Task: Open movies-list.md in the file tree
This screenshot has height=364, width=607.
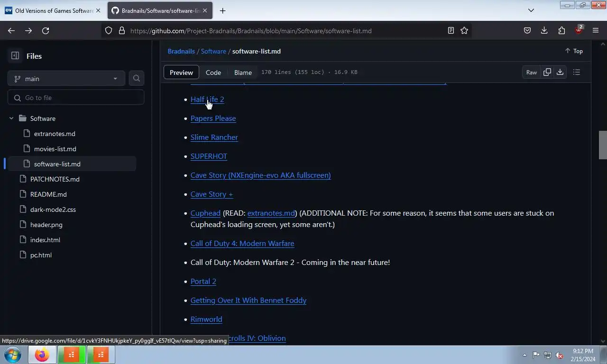Action: click(55, 149)
